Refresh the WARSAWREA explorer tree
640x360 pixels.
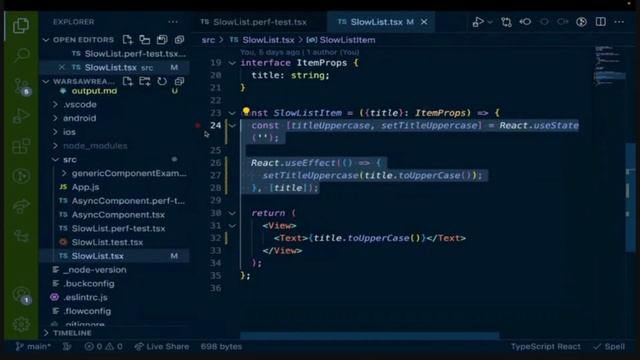[162, 81]
